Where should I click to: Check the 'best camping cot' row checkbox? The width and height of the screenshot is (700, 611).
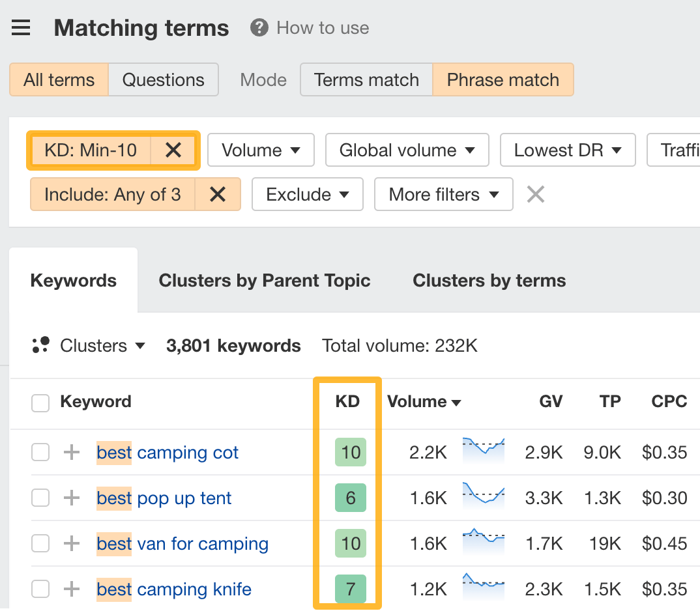point(40,452)
